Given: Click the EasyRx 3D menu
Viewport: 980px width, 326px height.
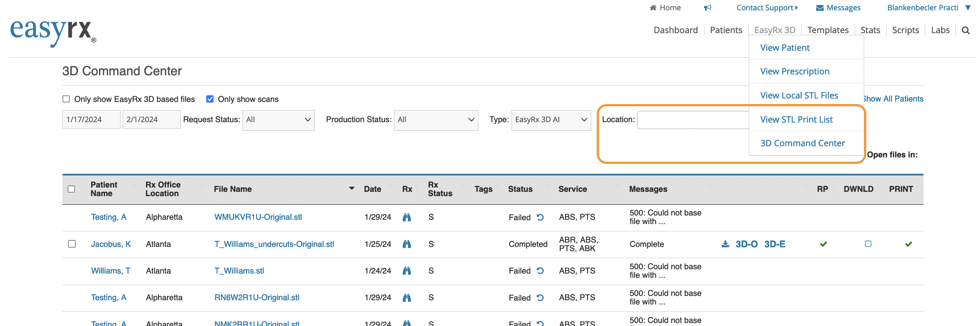Looking at the screenshot, I should coord(775,30).
